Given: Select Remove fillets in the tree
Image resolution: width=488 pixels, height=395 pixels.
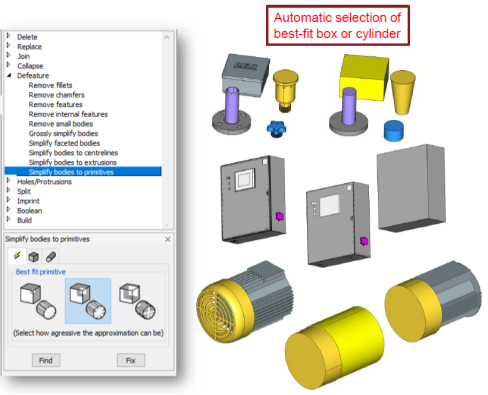Looking at the screenshot, I should 50,85.
